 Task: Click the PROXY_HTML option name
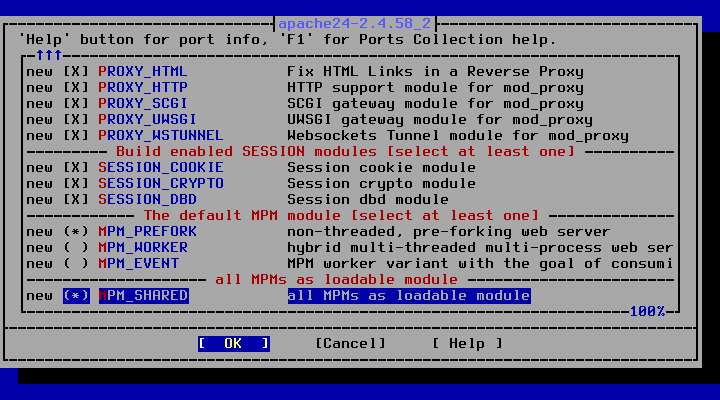pos(143,72)
